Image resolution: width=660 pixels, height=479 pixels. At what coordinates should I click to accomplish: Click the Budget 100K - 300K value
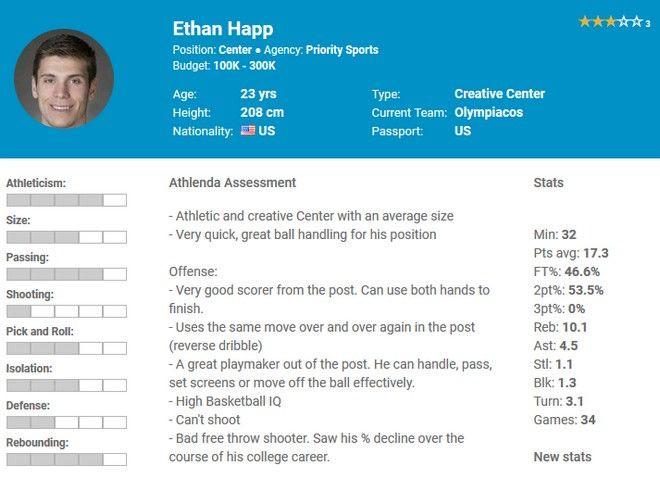[x=243, y=65]
